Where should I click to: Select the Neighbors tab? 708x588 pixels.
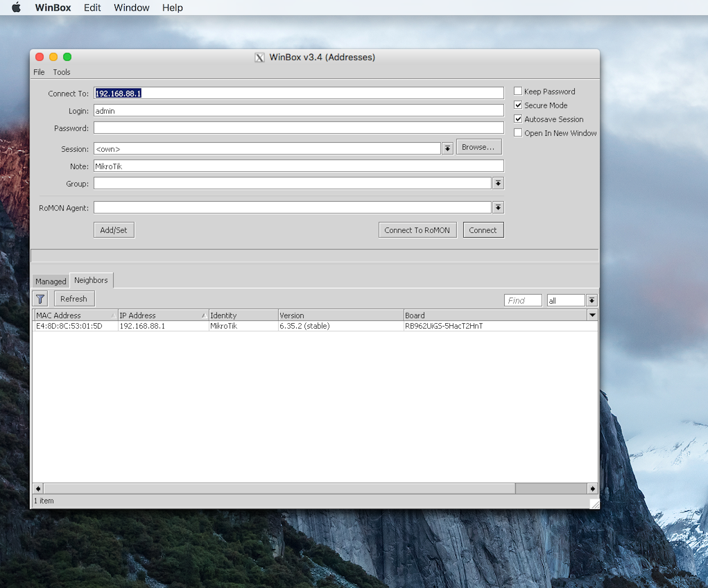92,280
